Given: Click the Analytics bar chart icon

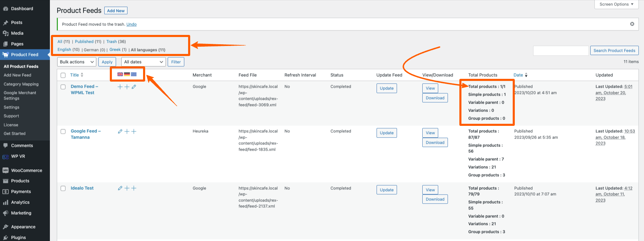Looking at the screenshot, I should (6, 202).
